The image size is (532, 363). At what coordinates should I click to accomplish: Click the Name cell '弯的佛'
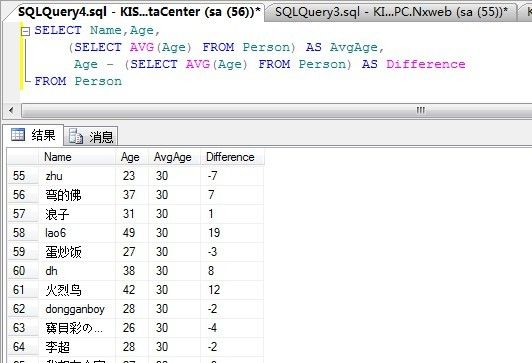coord(77,195)
